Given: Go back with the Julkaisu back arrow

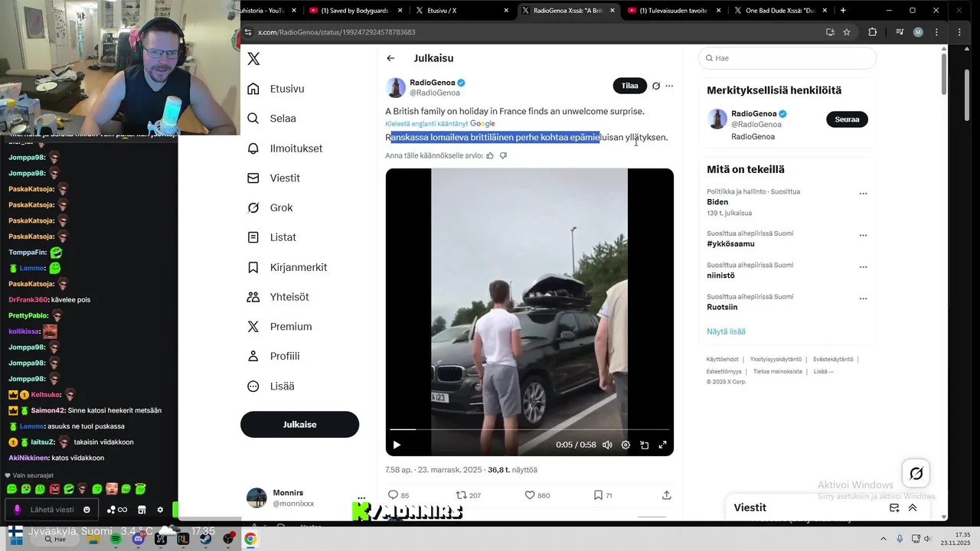Looking at the screenshot, I should [390, 58].
